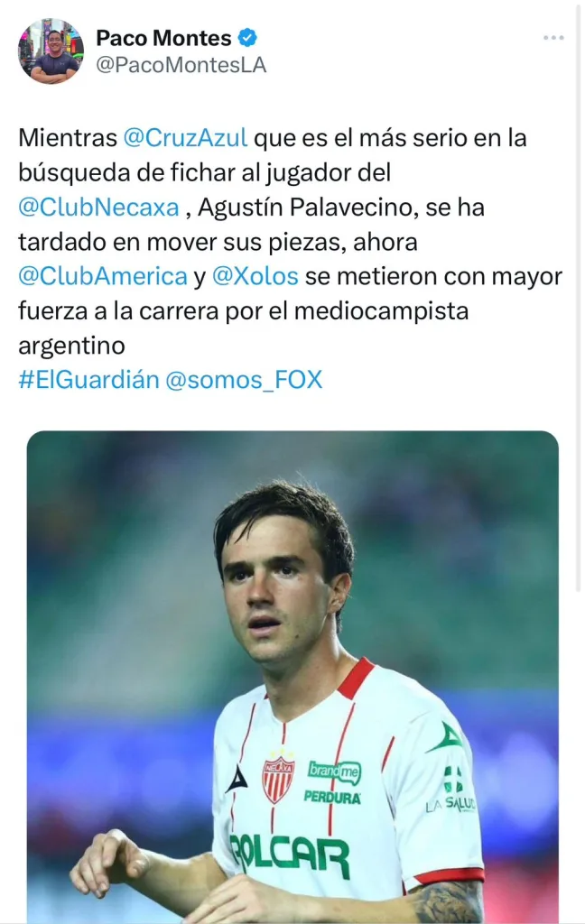Open the tweet's more options menu
This screenshot has height=924, width=585.
coord(553,38)
